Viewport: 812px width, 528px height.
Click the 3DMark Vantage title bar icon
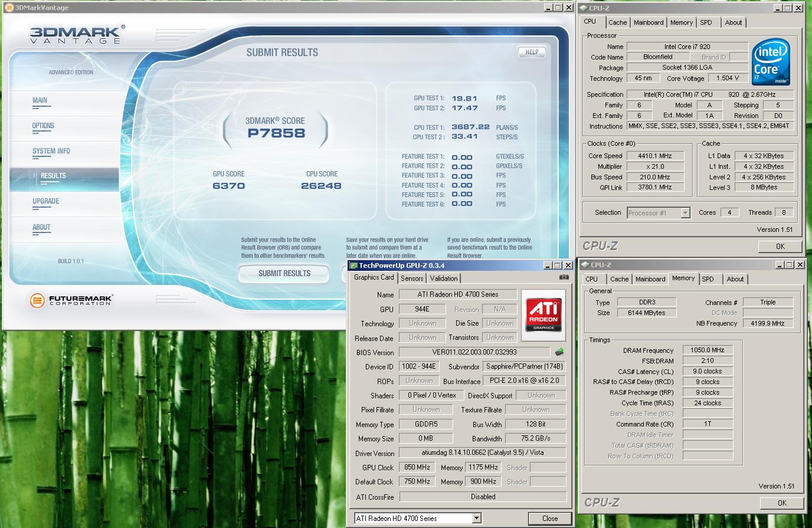click(x=9, y=8)
